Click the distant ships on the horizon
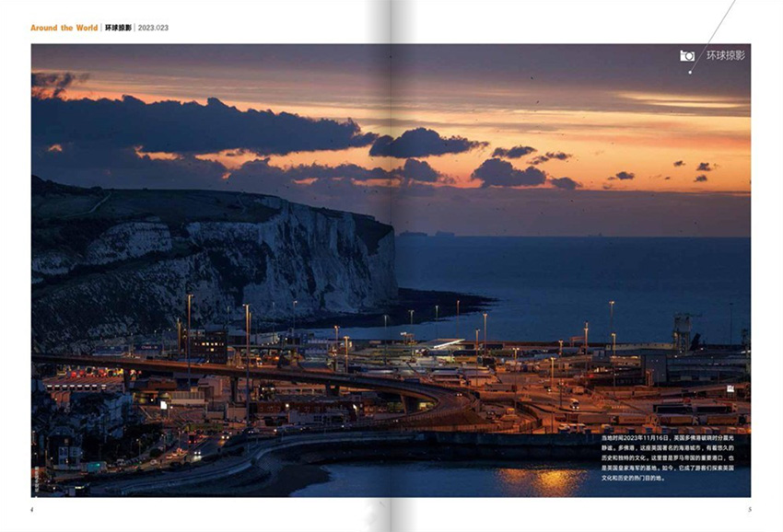Screen dimensions: 783x532 point(426,233)
